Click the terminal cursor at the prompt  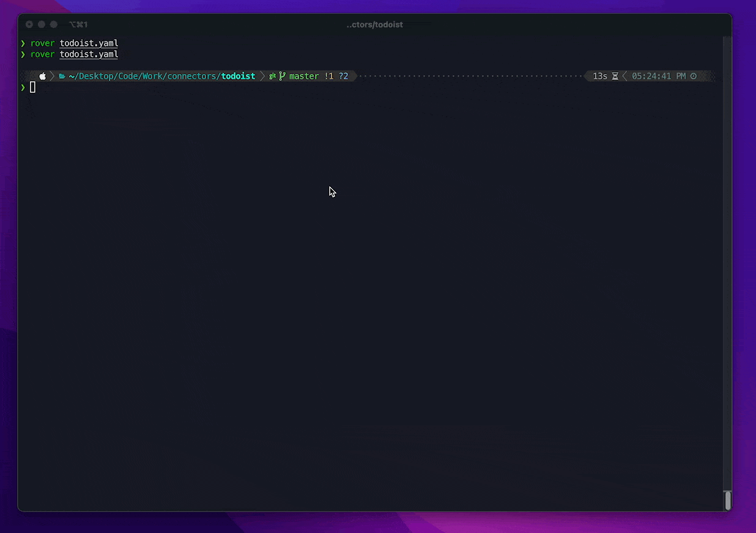(x=33, y=87)
